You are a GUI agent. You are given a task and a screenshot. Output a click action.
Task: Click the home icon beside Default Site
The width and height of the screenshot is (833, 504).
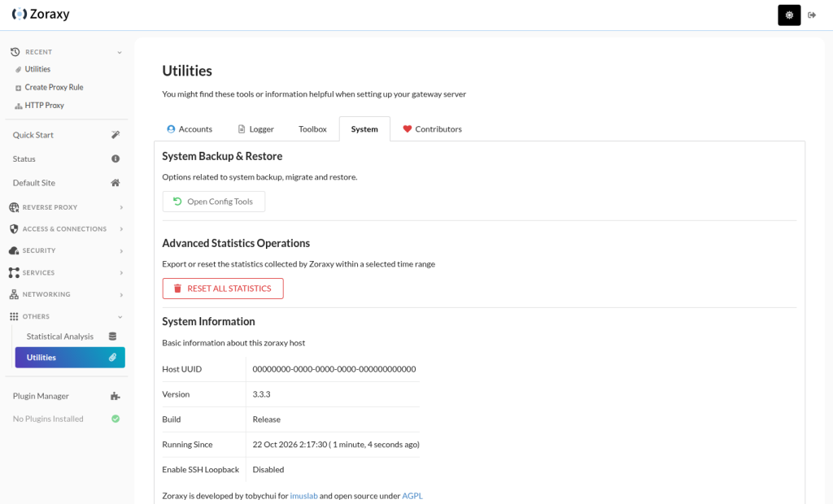116,183
